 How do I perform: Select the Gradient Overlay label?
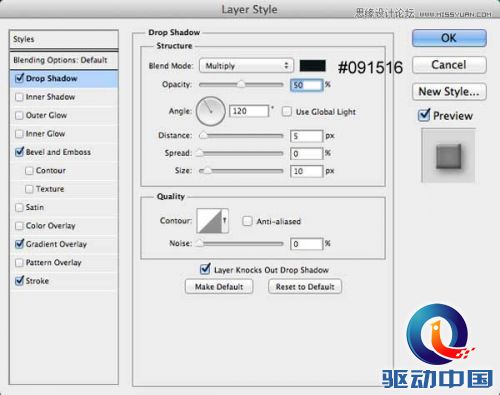click(56, 244)
